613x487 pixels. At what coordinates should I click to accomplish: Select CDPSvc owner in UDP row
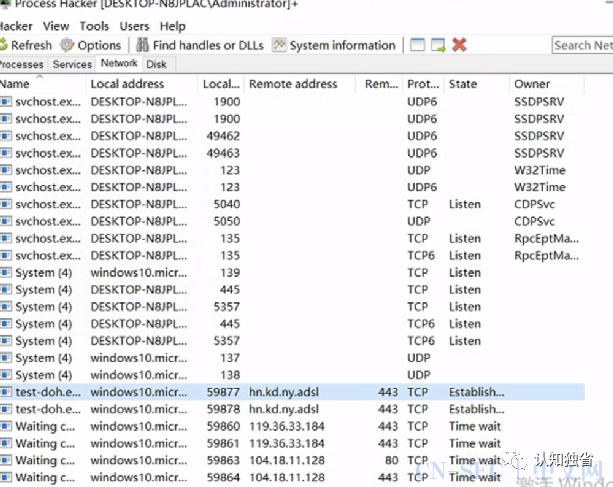534,221
